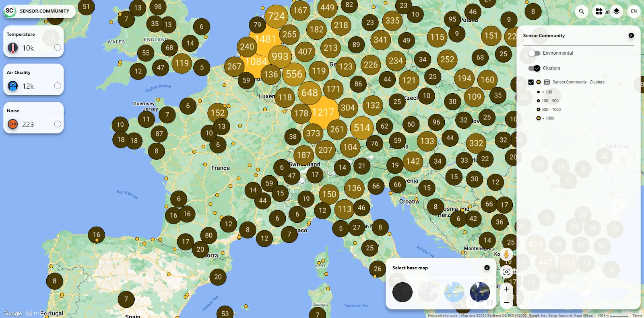644x318 pixels.
Task: Click the orange legend symbol beside Clusters layer
Action: [x=539, y=82]
